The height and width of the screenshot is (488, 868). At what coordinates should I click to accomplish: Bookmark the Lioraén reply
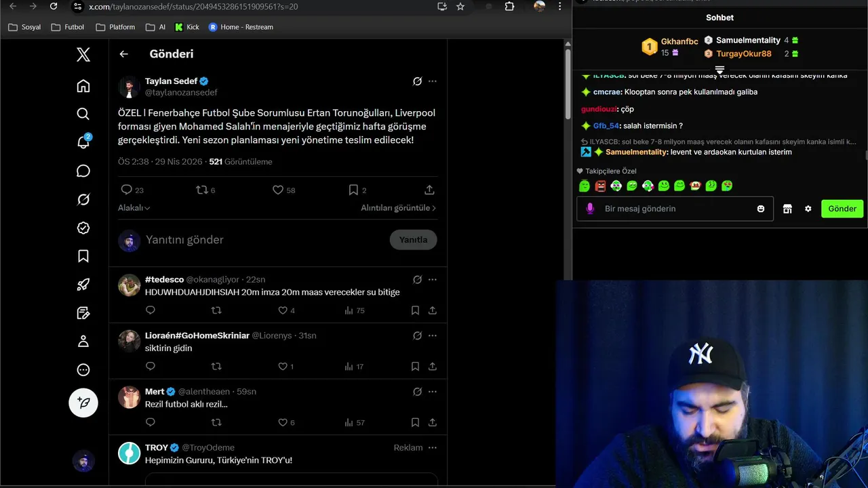[x=415, y=367]
